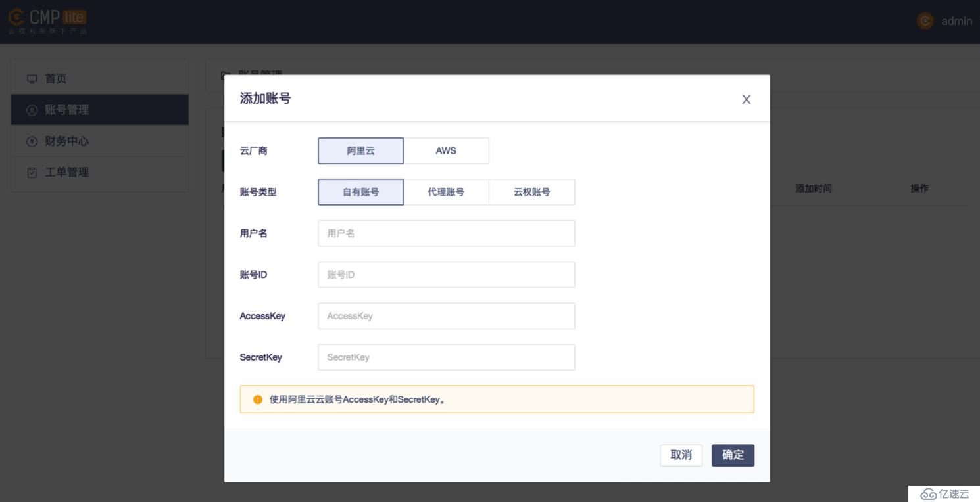Image resolution: width=980 pixels, height=502 pixels.
Task: Click the CMP lite logo
Action: pos(47,20)
